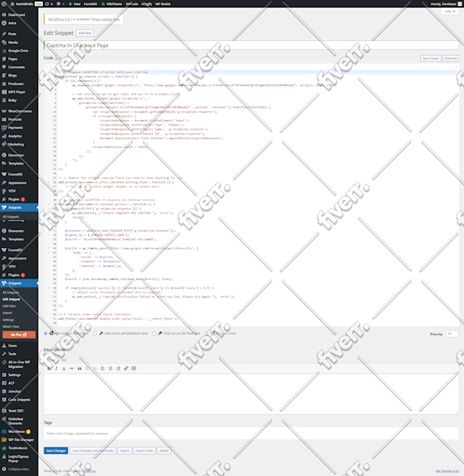This screenshot has height=476, width=464.
Task: Open What's New in Snippets submenu
Action: point(11,326)
